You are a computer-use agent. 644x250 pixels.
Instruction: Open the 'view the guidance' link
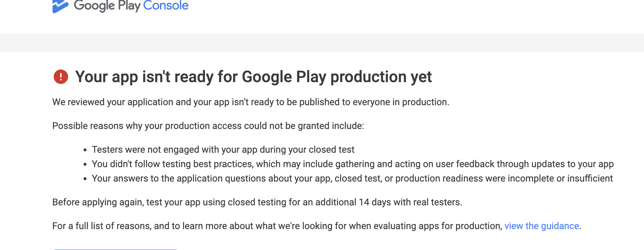542,226
